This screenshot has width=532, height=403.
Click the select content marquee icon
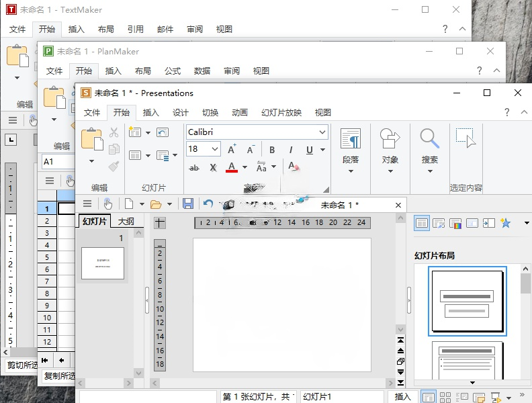(x=465, y=138)
